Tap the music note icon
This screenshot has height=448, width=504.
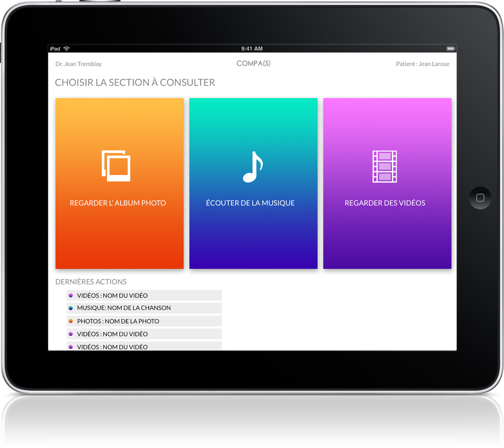click(253, 167)
